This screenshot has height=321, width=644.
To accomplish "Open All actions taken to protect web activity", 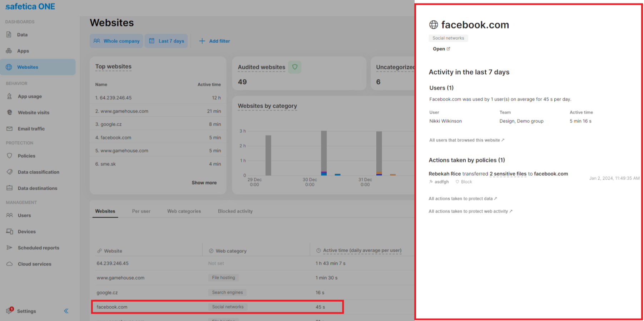I will tap(470, 211).
